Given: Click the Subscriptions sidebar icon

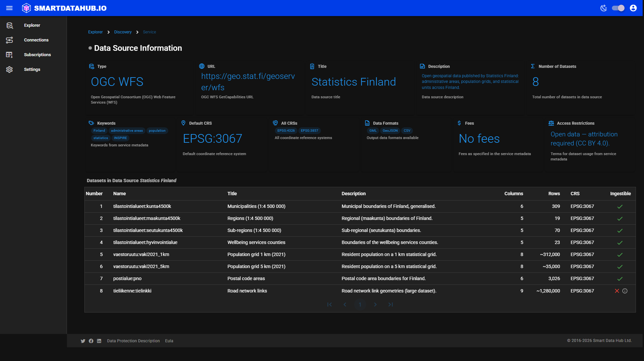Looking at the screenshot, I should [x=9, y=55].
